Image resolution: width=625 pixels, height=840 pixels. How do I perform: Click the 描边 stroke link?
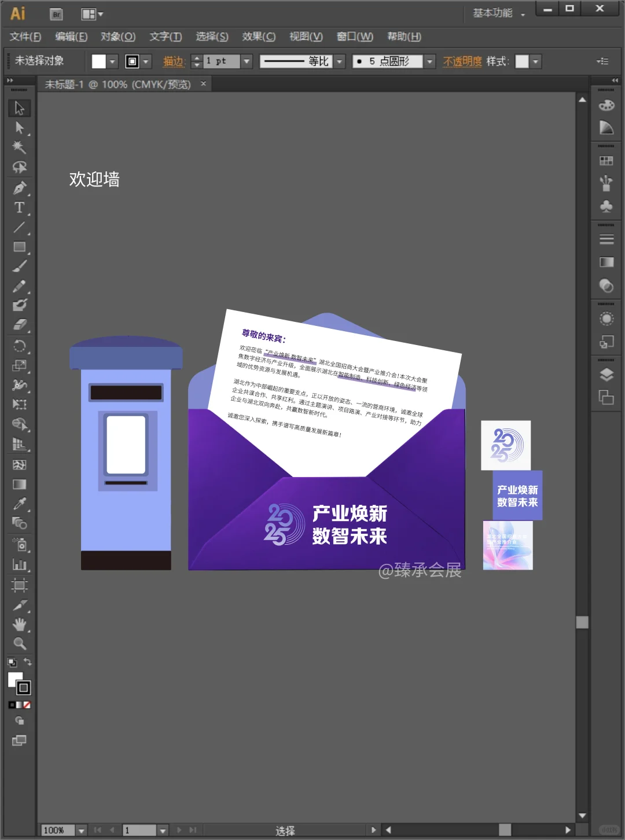[x=173, y=61]
